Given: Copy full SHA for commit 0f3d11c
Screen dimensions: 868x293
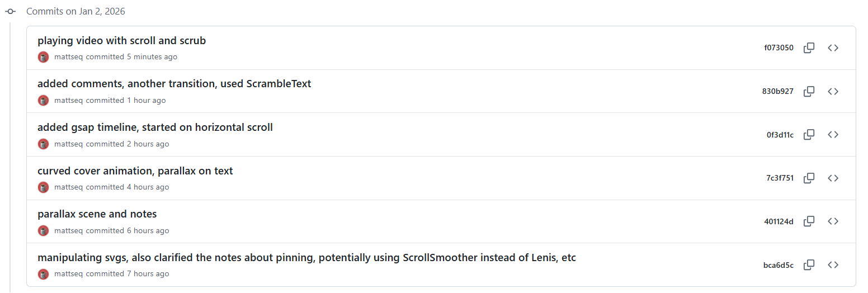Looking at the screenshot, I should (809, 135).
